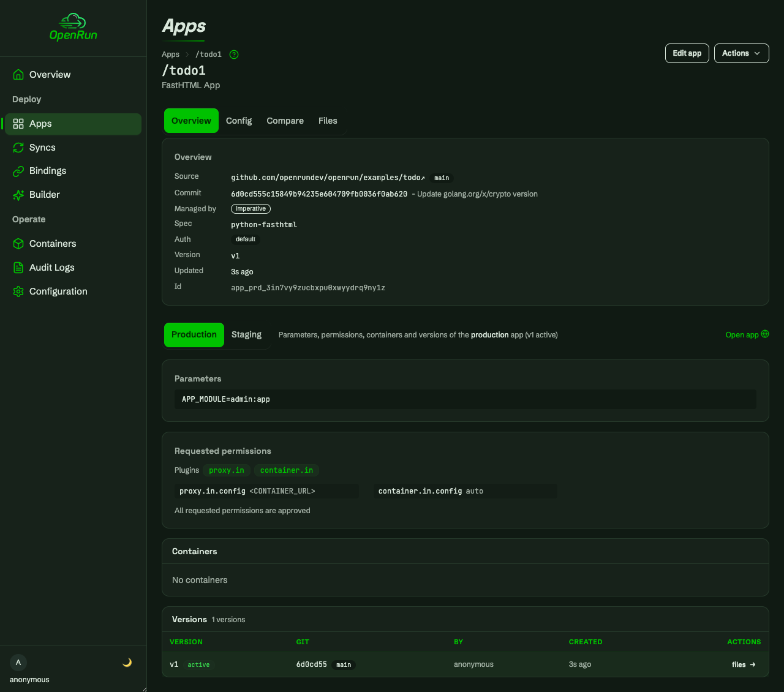Click the active badge in v1 row

198,664
